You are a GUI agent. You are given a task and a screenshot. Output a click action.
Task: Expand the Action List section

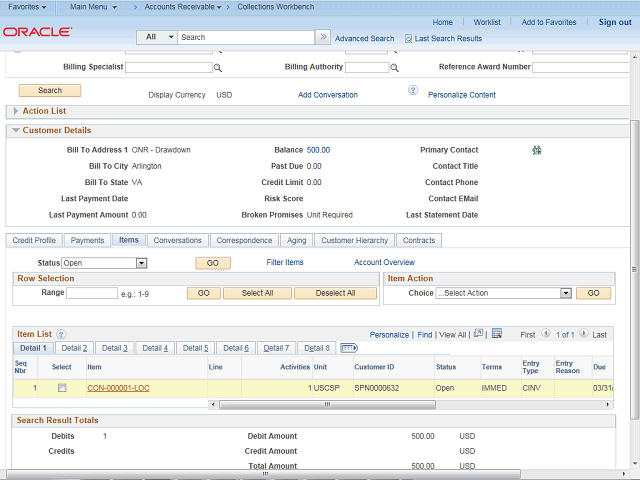(15, 111)
